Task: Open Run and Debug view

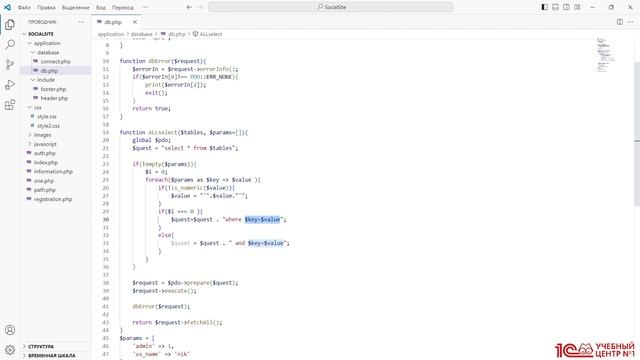Action: [x=10, y=85]
